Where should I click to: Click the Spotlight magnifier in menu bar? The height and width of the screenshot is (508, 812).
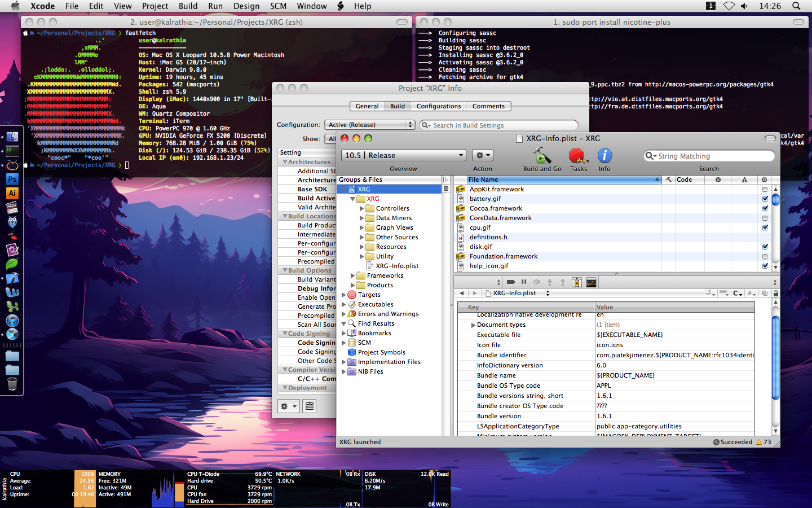click(x=796, y=6)
